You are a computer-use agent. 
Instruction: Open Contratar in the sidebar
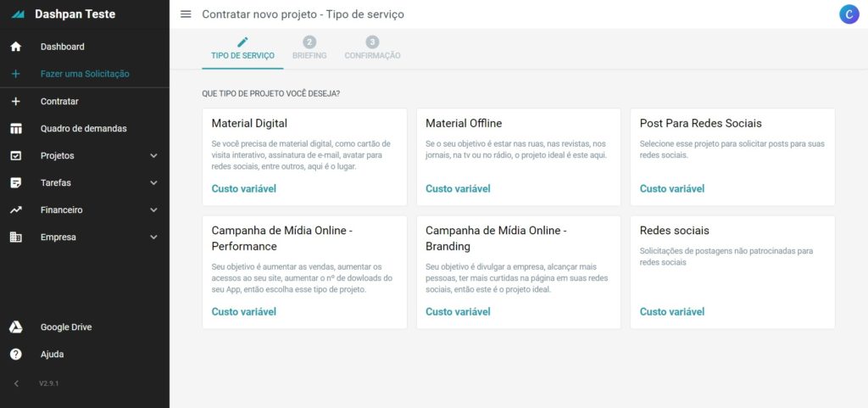tap(85, 101)
